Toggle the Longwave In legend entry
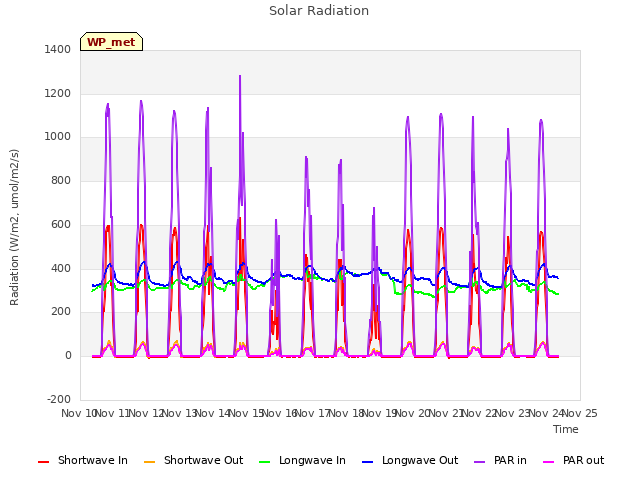640x480 pixels. coord(302,460)
